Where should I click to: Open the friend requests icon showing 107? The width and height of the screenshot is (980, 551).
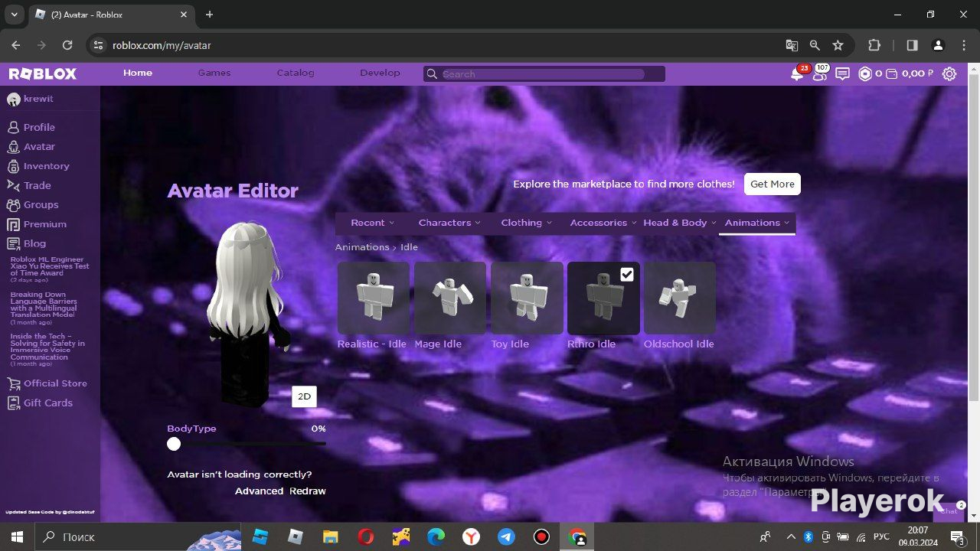coord(819,73)
